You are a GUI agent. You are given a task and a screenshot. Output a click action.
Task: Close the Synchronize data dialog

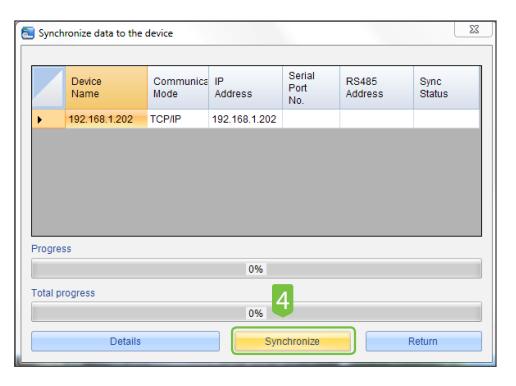point(473,30)
